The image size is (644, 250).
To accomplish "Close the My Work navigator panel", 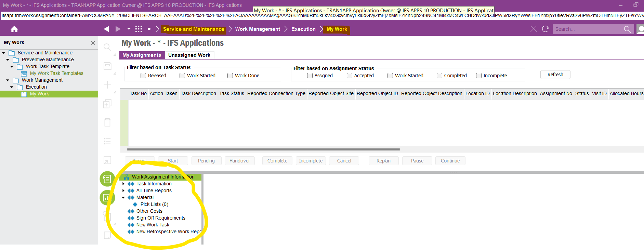I will click(x=93, y=43).
